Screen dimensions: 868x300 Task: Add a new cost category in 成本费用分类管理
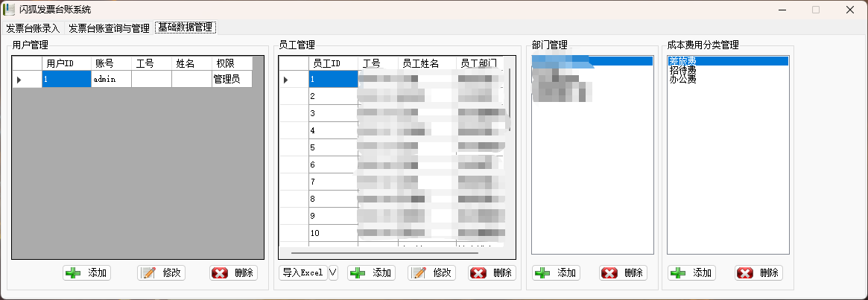click(691, 273)
